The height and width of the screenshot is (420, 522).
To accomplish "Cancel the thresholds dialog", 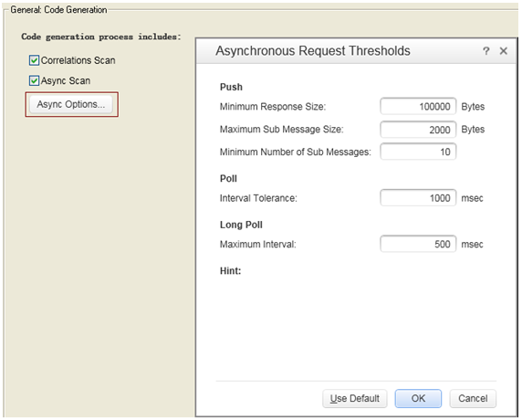I will coord(473,398).
